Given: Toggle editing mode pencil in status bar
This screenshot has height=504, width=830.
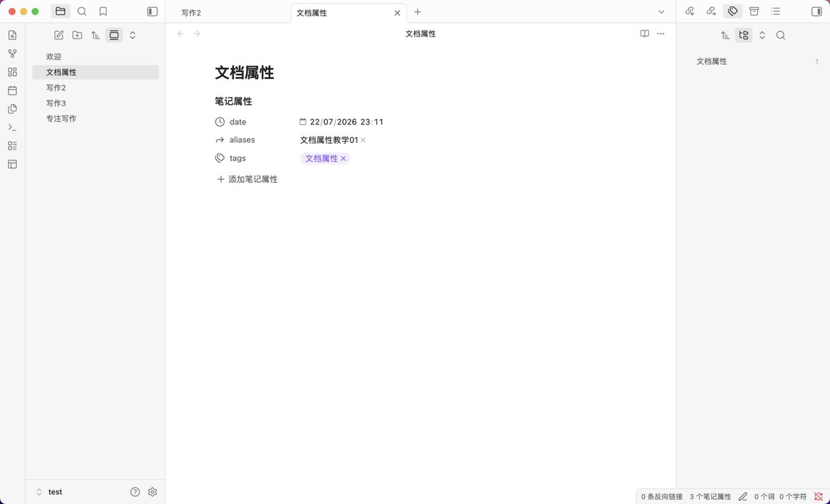Looking at the screenshot, I should pyautogui.click(x=743, y=496).
